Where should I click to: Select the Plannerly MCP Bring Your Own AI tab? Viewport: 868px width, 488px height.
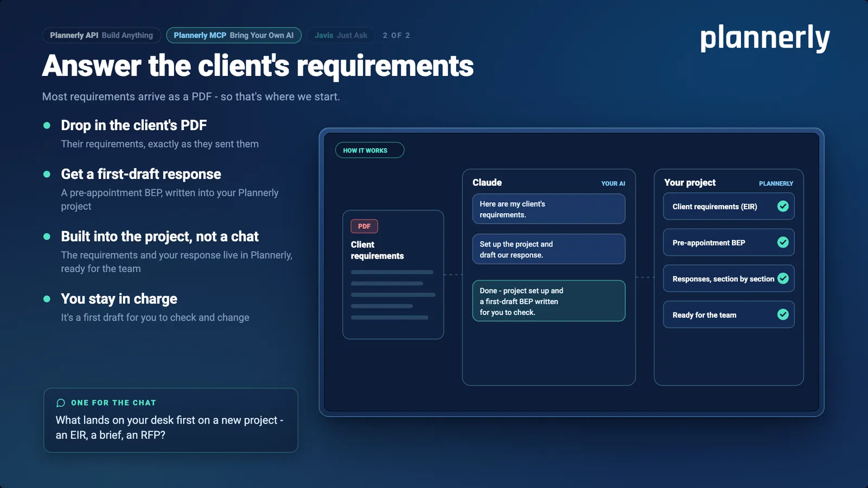coord(234,35)
